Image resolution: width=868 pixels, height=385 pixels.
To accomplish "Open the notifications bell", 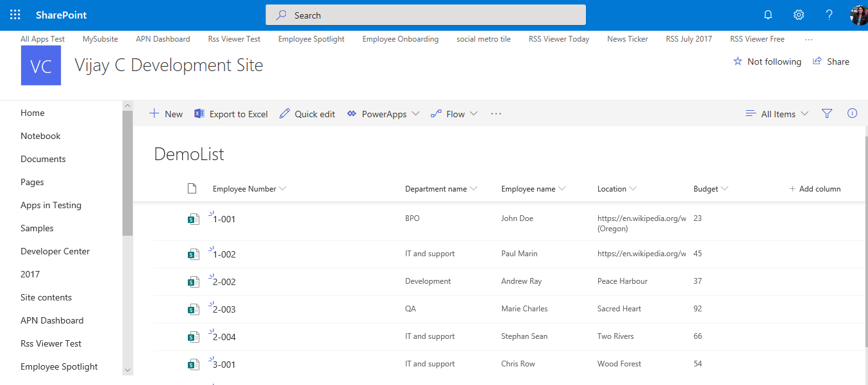I will click(767, 15).
